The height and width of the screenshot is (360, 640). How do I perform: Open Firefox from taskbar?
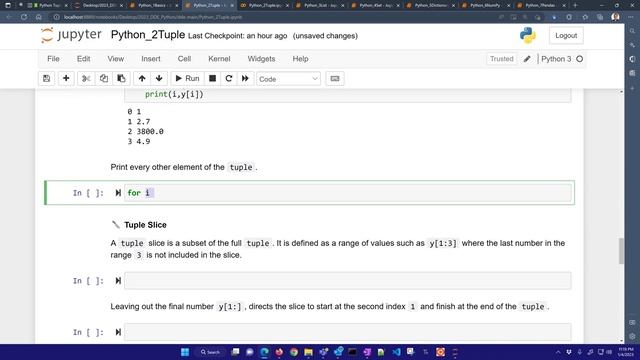pyautogui.click(x=279, y=352)
